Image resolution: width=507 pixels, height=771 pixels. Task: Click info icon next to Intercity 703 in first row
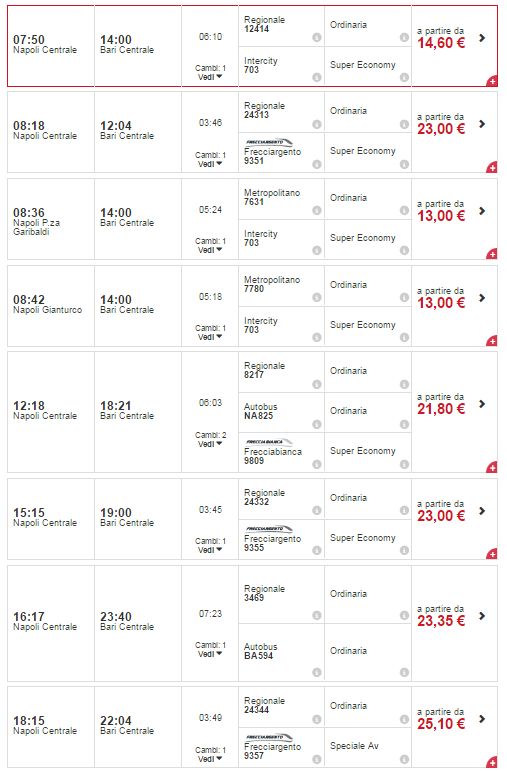(317, 77)
